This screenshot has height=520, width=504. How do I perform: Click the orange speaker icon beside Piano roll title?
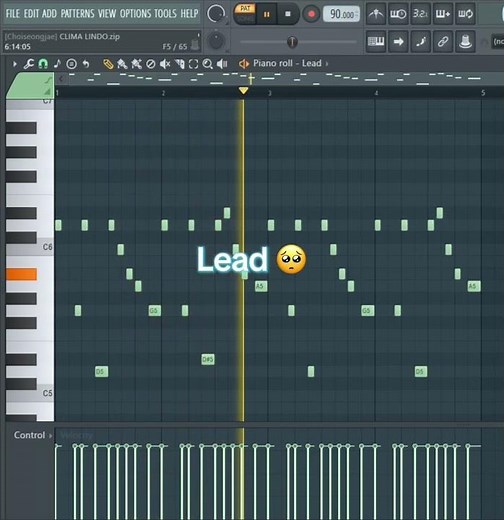pyautogui.click(x=244, y=63)
